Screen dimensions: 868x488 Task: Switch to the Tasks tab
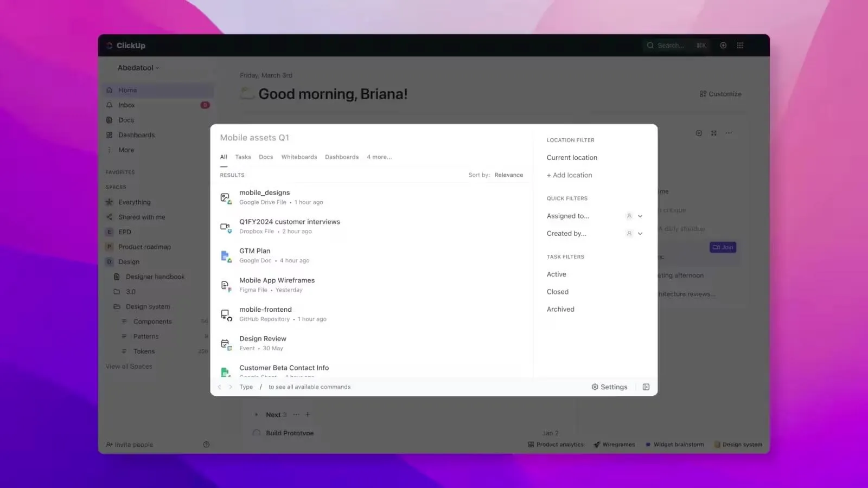[x=243, y=157]
